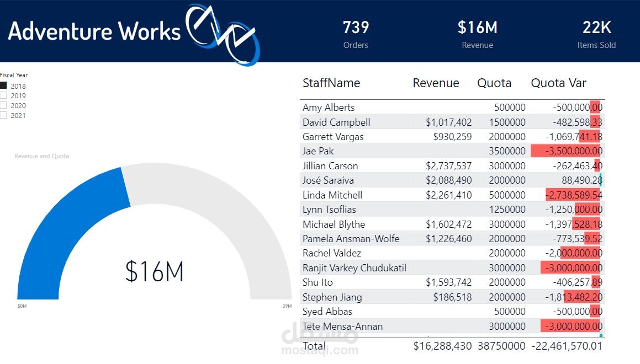Click Garrett Vargas variance -1,069,741.18
The width and height of the screenshot is (640, 364).
(x=574, y=137)
